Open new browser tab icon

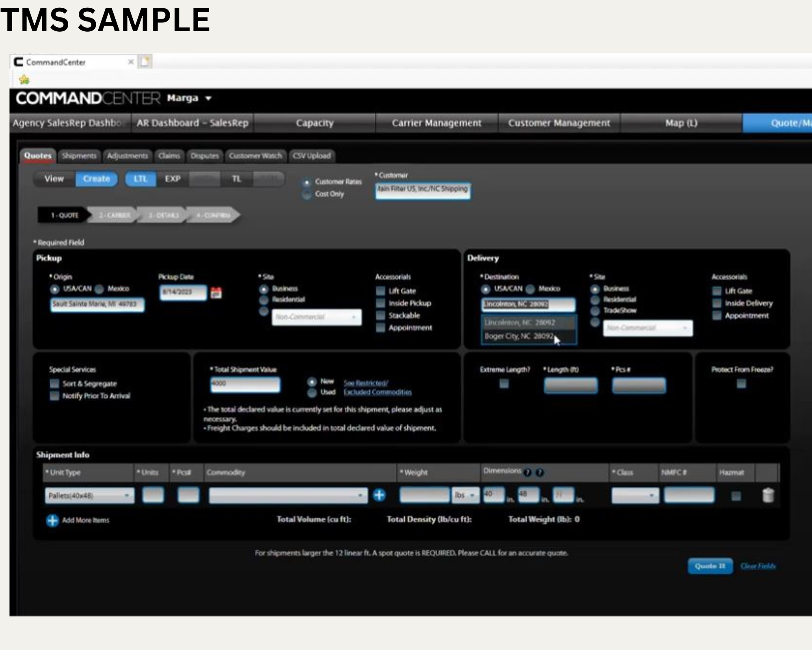pyautogui.click(x=145, y=62)
